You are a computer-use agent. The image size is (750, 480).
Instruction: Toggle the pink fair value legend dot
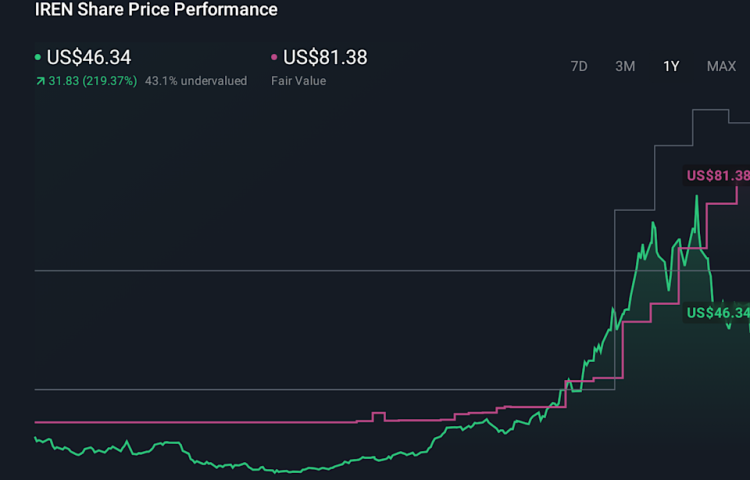tap(275, 58)
